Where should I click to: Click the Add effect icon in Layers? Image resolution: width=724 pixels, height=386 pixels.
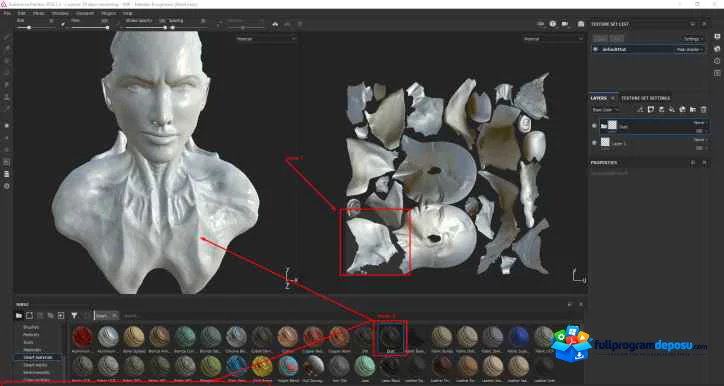640,109
